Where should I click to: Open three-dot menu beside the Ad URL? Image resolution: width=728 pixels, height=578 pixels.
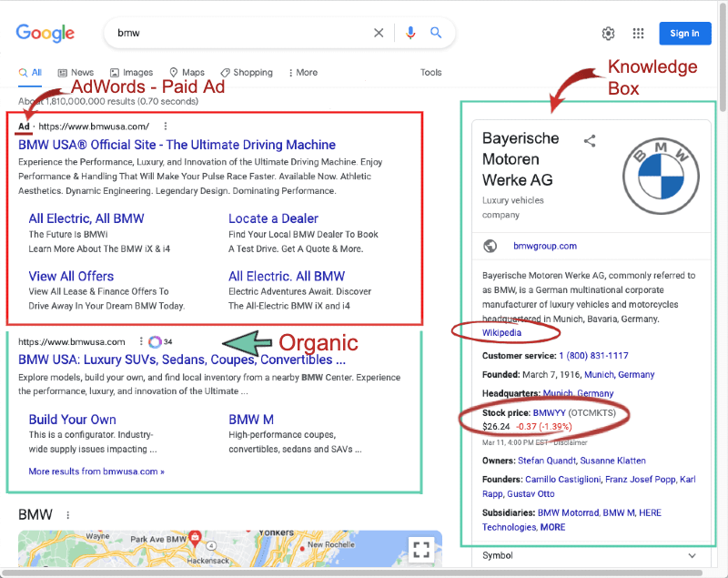coord(166,127)
